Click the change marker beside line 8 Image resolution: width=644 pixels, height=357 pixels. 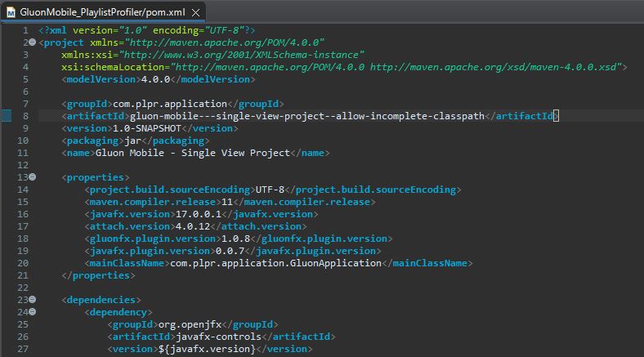(x=7, y=116)
